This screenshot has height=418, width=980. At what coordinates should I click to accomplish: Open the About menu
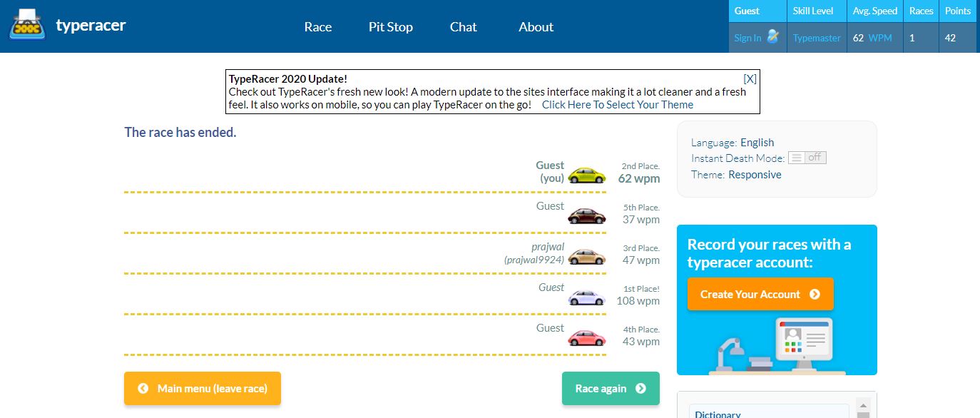536,26
